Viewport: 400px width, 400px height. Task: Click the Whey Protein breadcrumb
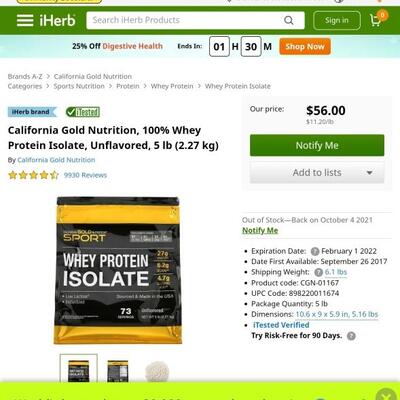172,86
